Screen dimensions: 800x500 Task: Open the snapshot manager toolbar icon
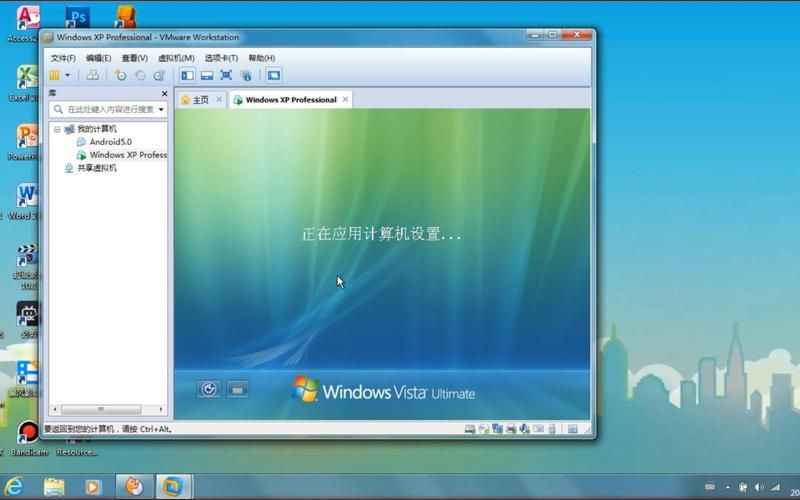point(159,75)
